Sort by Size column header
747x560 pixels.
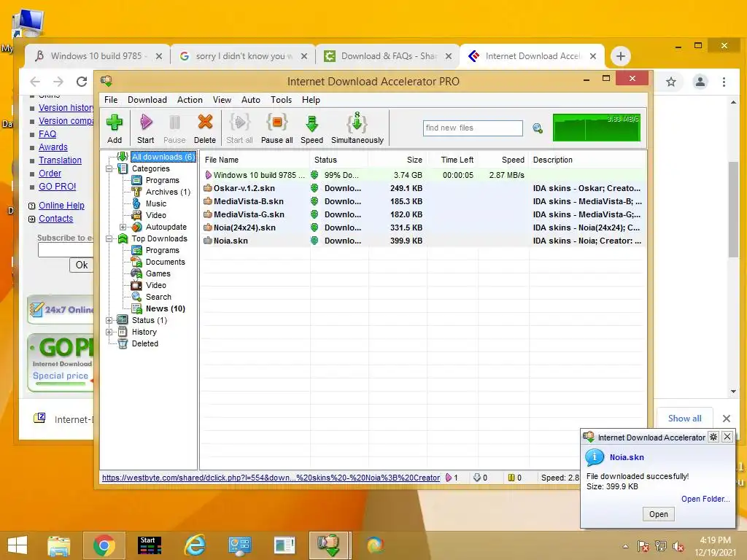pos(398,160)
